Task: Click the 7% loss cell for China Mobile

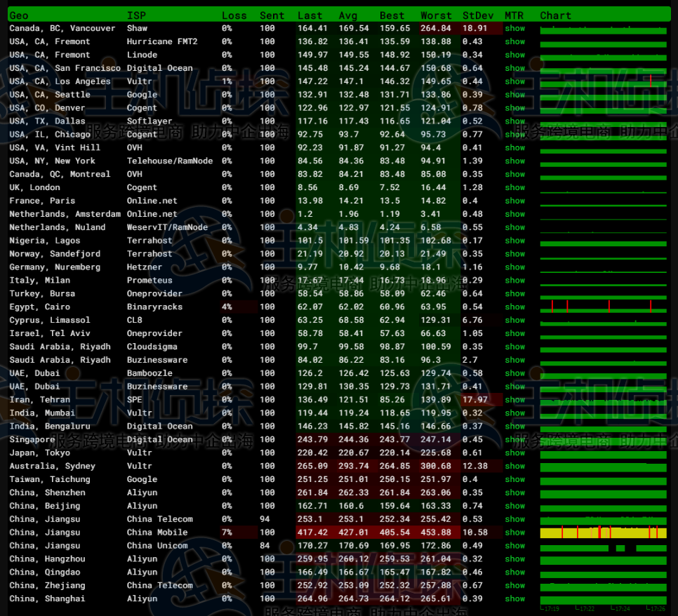Action: pos(227,533)
